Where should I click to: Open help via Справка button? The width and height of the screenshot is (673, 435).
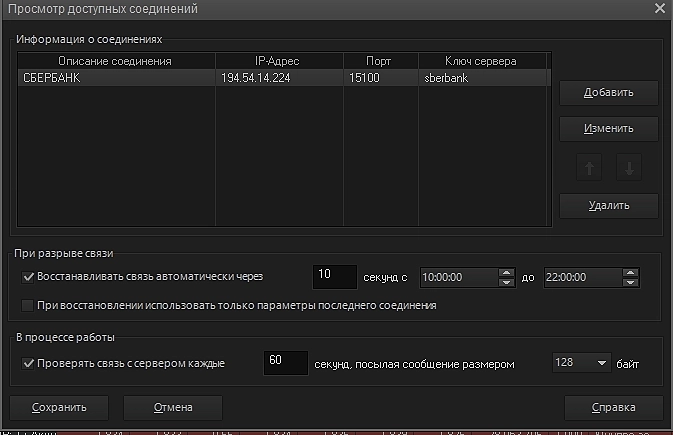[613, 407]
